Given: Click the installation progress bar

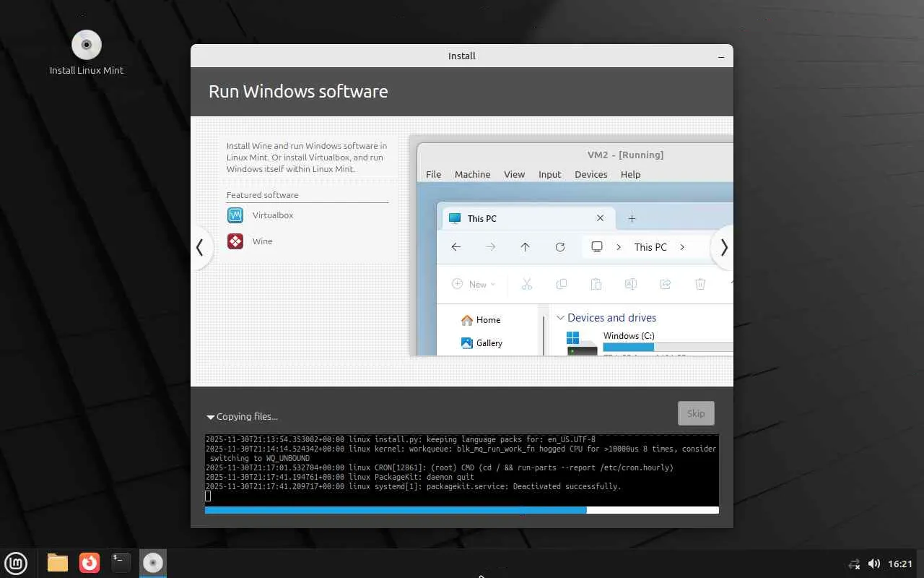Looking at the screenshot, I should pyautogui.click(x=462, y=510).
